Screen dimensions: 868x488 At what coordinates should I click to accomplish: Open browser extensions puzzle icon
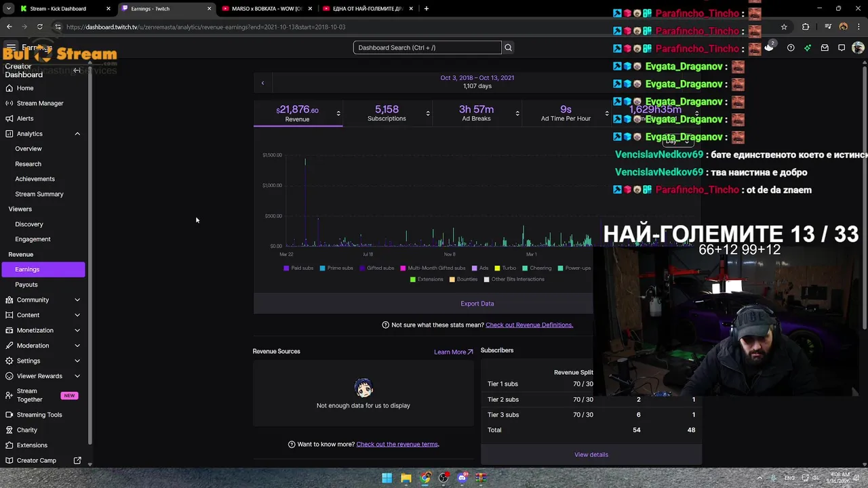pos(806,27)
